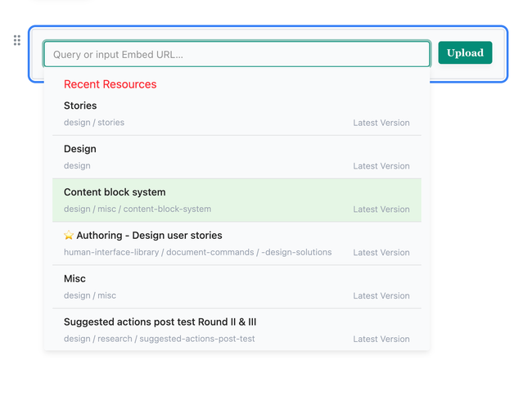Click Latest Version in Suggested actions row
The width and height of the screenshot is (532, 396).
coord(381,339)
